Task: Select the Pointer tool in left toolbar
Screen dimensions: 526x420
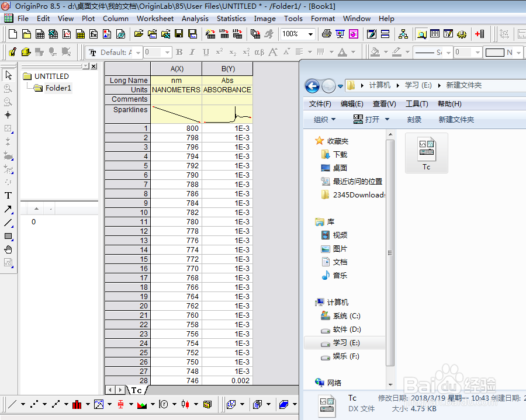Action: point(8,75)
